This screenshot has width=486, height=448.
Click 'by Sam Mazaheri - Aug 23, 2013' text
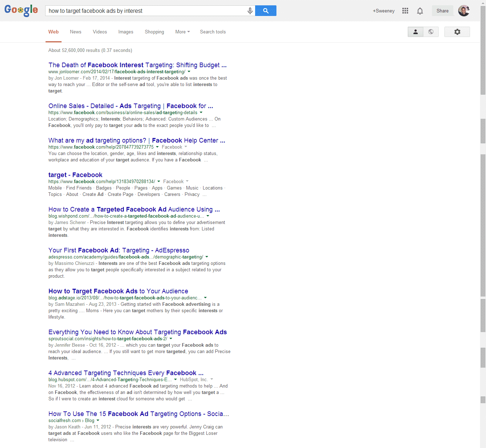(82, 304)
